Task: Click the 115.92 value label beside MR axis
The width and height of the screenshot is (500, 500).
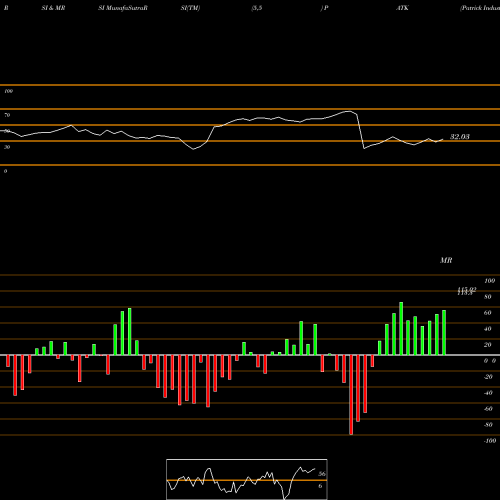Action: coord(467,290)
